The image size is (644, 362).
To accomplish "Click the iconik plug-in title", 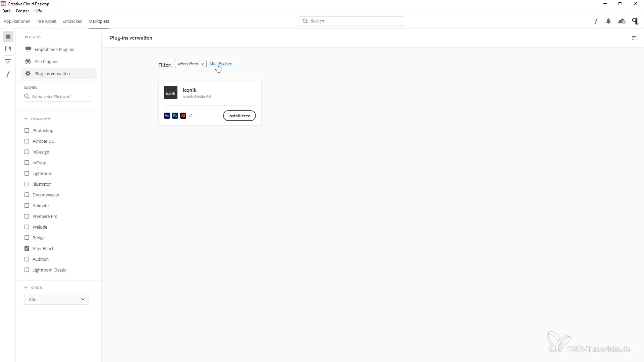I will (190, 90).
